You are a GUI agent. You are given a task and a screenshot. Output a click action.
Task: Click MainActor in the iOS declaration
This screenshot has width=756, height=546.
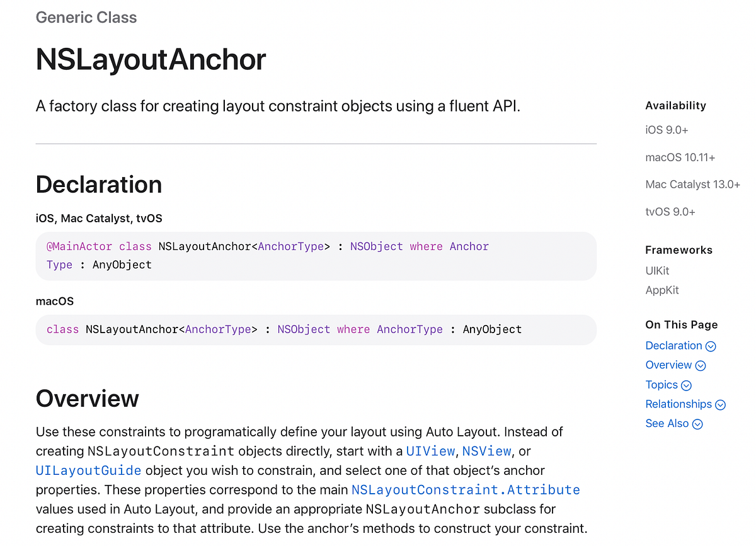tap(79, 246)
